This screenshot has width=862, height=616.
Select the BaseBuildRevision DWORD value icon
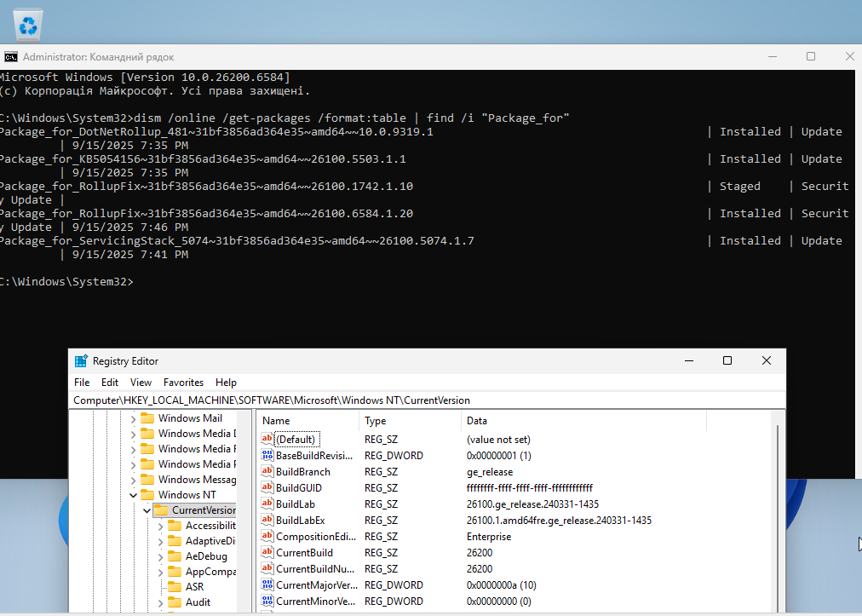[267, 456]
